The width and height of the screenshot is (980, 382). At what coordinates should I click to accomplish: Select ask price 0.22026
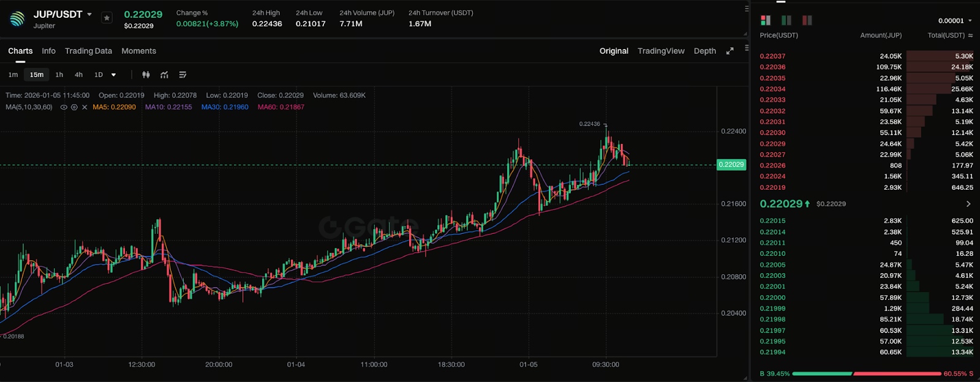pos(772,166)
